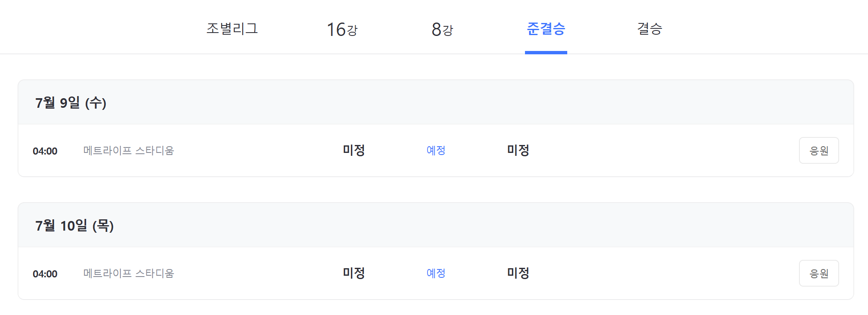Click the 응원 button for the July 10 match

coord(819,273)
